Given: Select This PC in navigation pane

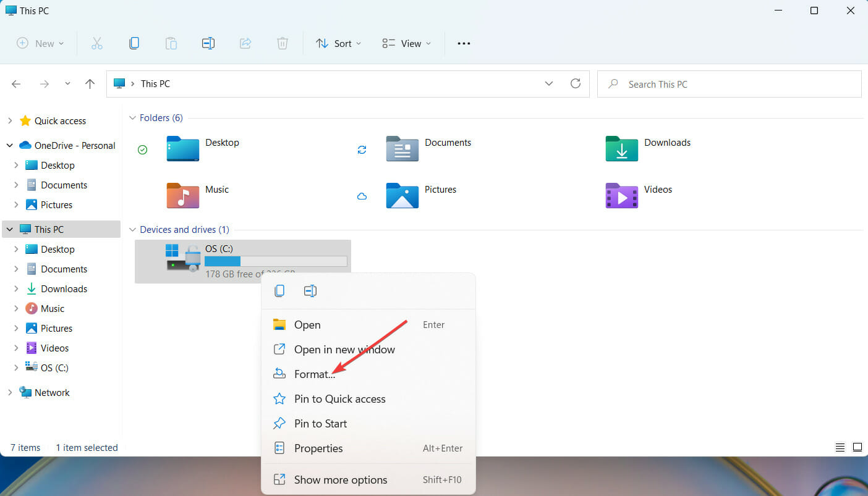Looking at the screenshot, I should [x=49, y=229].
